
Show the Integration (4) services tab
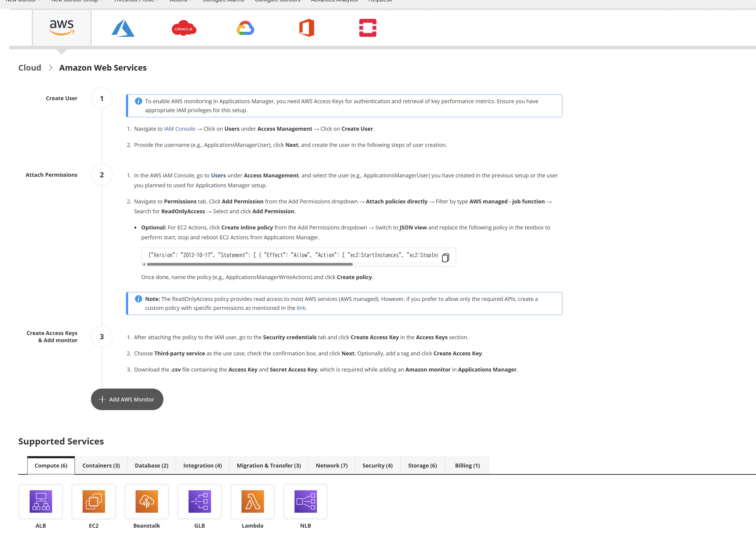click(x=203, y=465)
